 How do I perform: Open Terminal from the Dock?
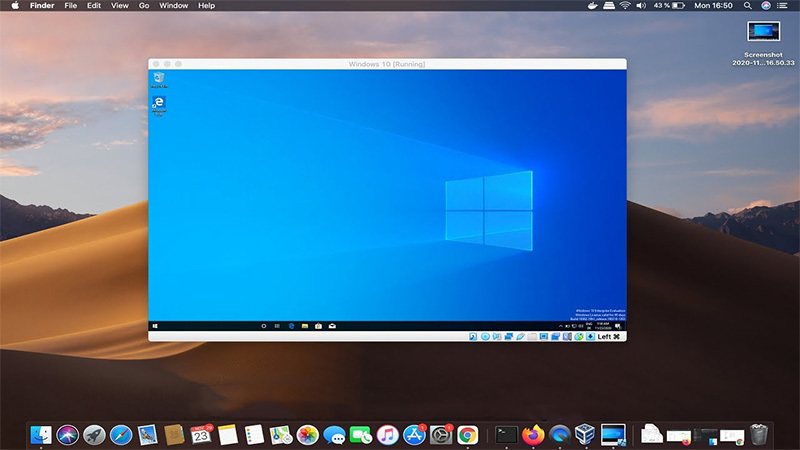pos(506,435)
